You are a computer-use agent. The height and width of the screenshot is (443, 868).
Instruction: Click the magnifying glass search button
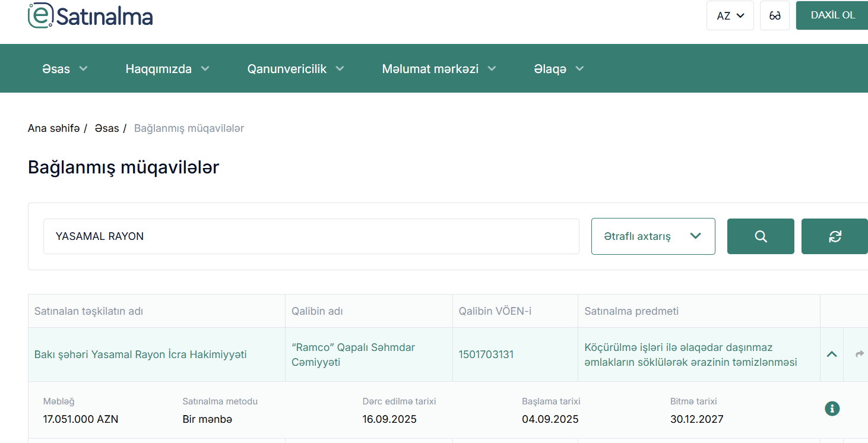click(761, 236)
